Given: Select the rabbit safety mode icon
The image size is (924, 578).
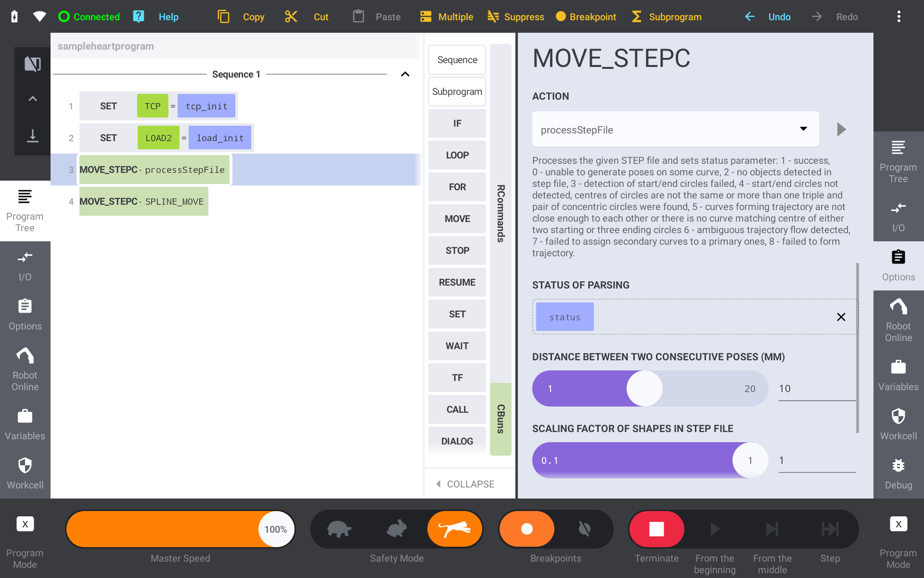Looking at the screenshot, I should pyautogui.click(x=397, y=529).
